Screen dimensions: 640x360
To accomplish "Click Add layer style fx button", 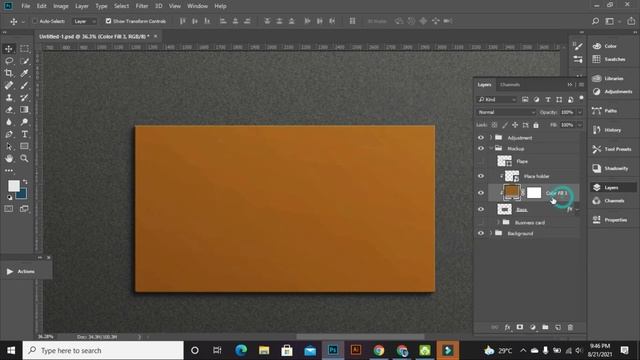I will [507, 327].
